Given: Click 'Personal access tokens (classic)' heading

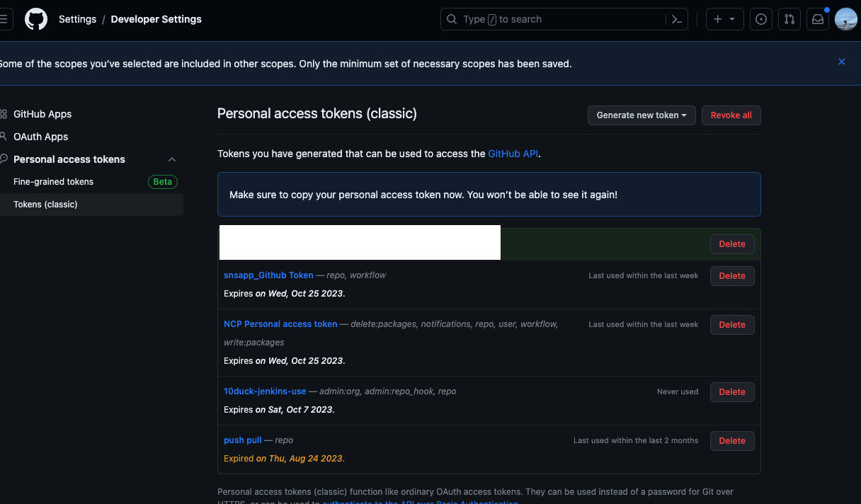Looking at the screenshot, I should [x=317, y=113].
